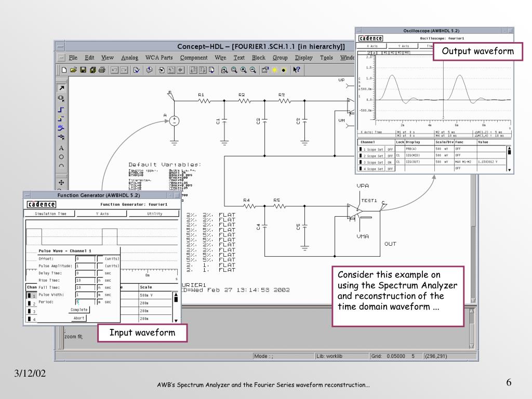Click '1 Scope Set' button in Oscilloscope

coord(372,149)
